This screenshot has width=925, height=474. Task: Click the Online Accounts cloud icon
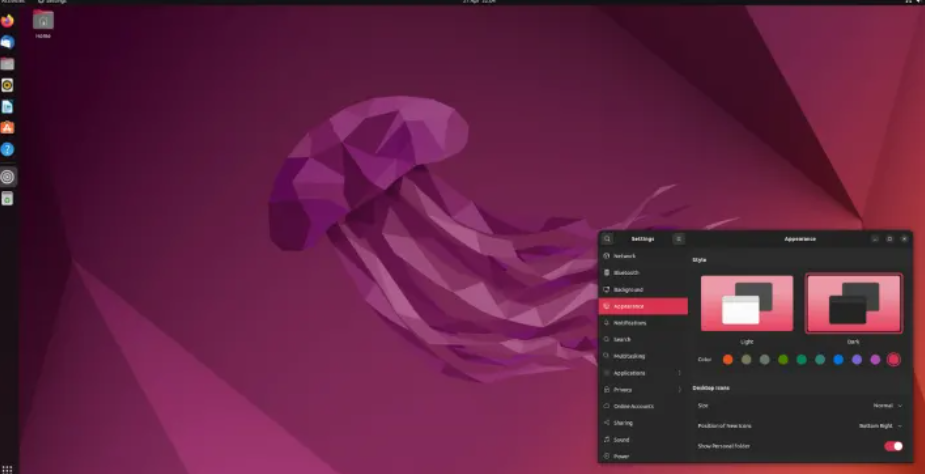coord(606,406)
